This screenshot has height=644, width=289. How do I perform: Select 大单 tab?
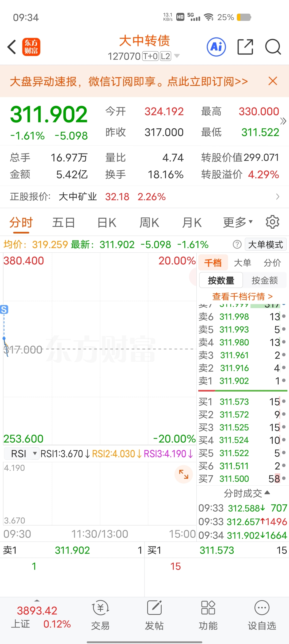click(x=242, y=263)
